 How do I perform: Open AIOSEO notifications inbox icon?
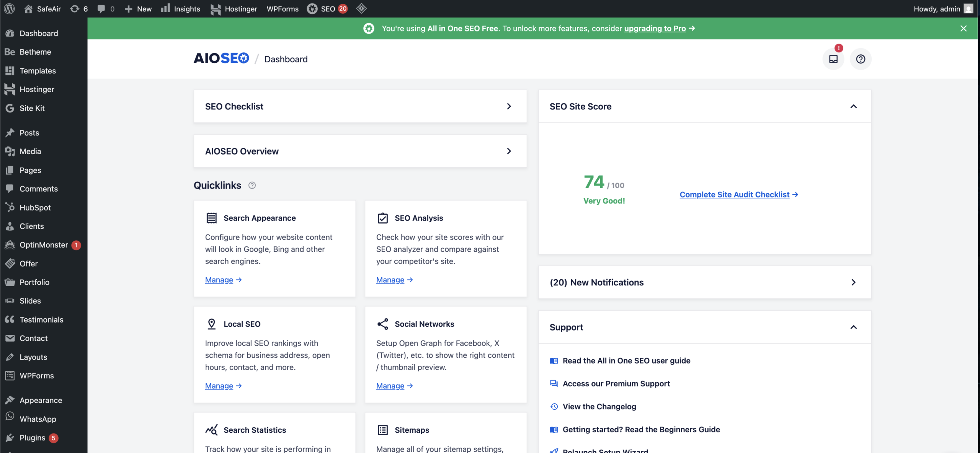833,59
